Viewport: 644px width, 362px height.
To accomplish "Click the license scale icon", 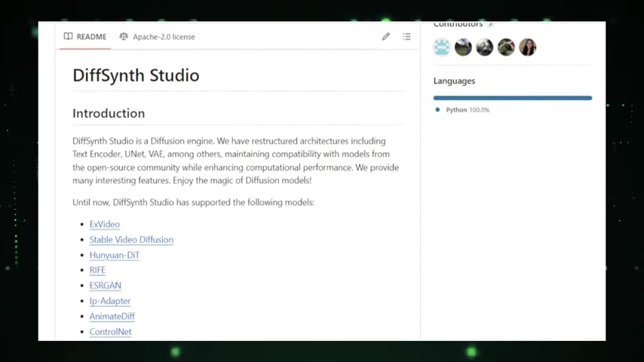I will (x=124, y=36).
